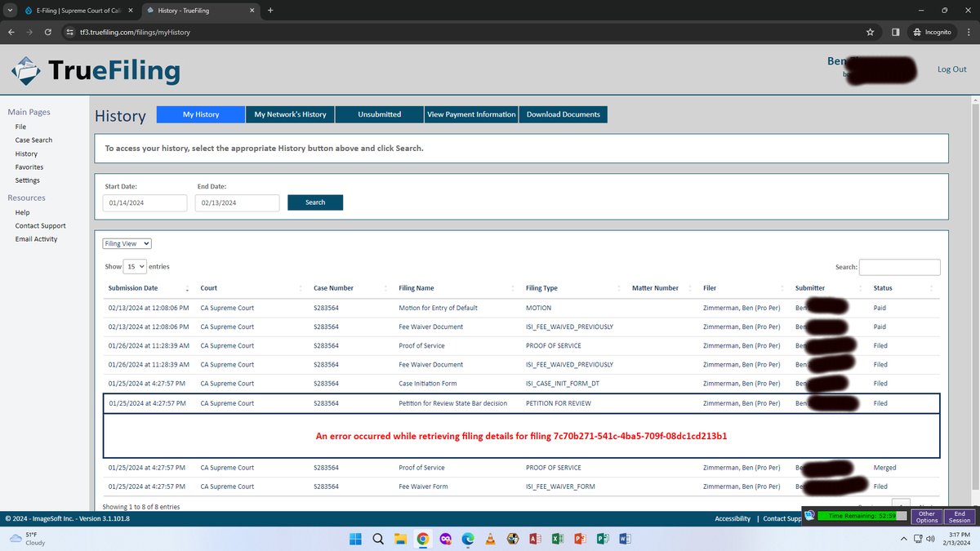Open the Filing View dropdown
The height and width of the screenshot is (551, 980).
[127, 243]
